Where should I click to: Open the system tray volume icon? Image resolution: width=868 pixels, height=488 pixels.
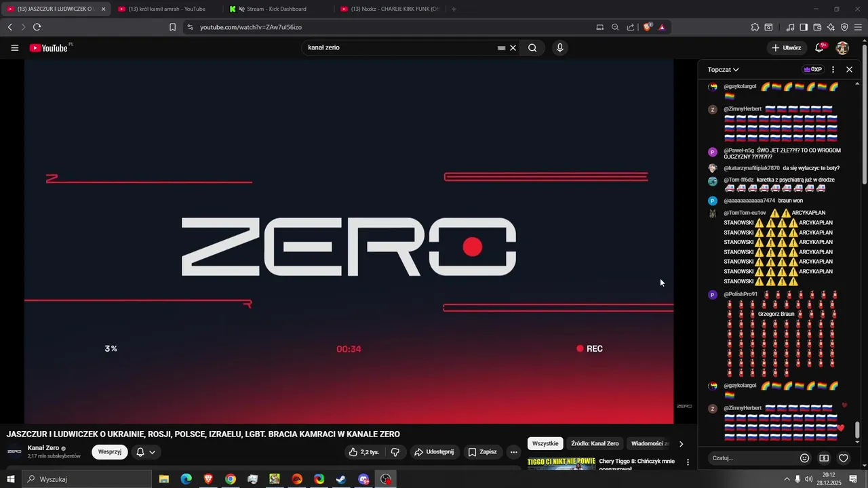(x=808, y=479)
